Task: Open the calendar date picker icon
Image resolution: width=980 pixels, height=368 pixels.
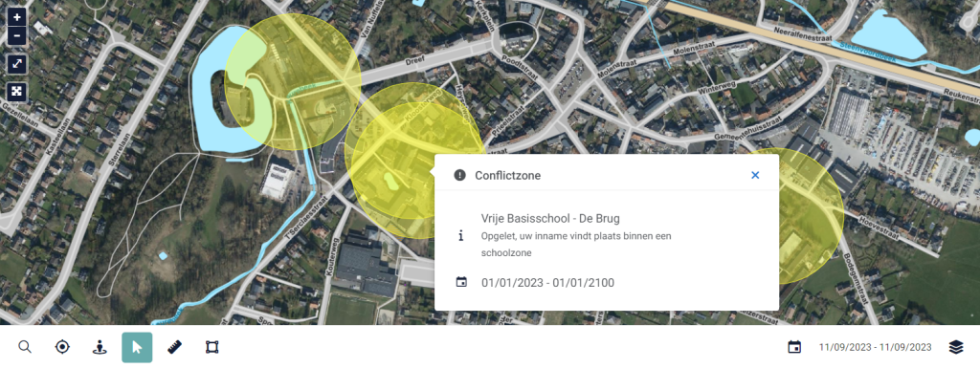Action: pyautogui.click(x=793, y=347)
